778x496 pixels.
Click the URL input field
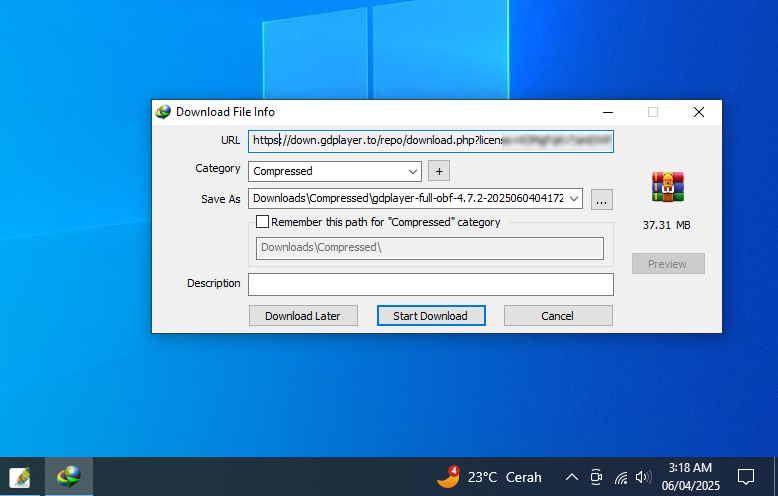click(431, 141)
